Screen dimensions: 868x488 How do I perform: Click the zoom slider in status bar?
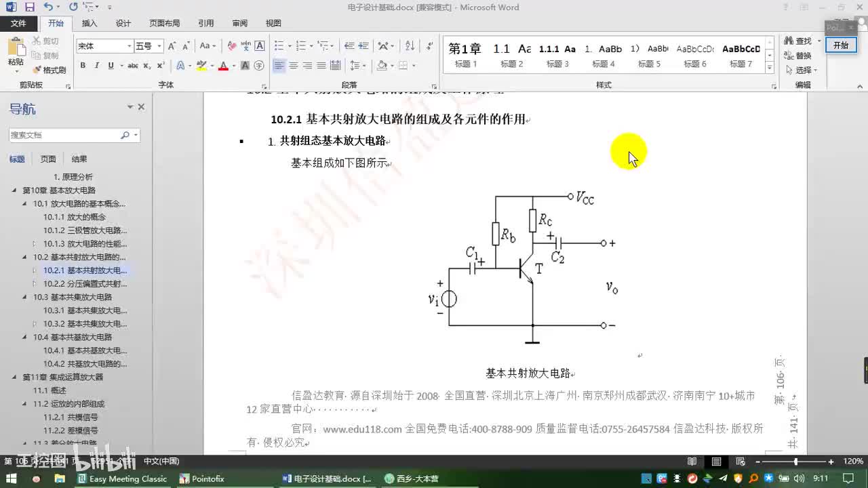pos(795,462)
